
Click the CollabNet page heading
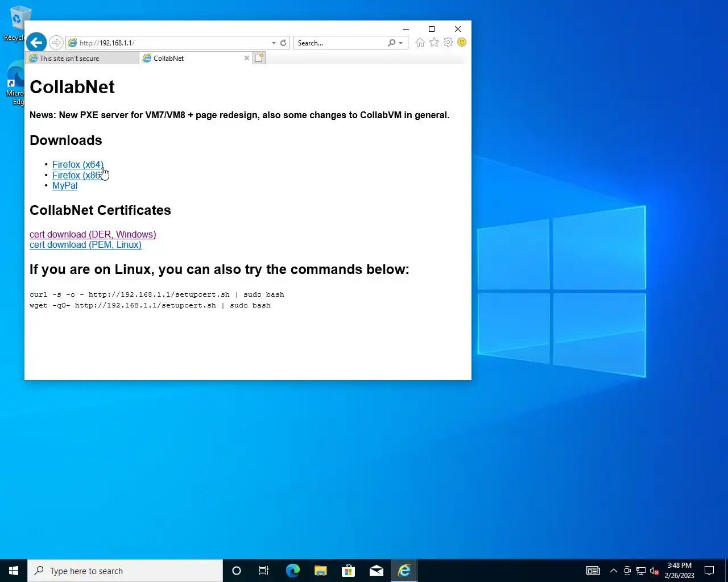pyautogui.click(x=72, y=87)
